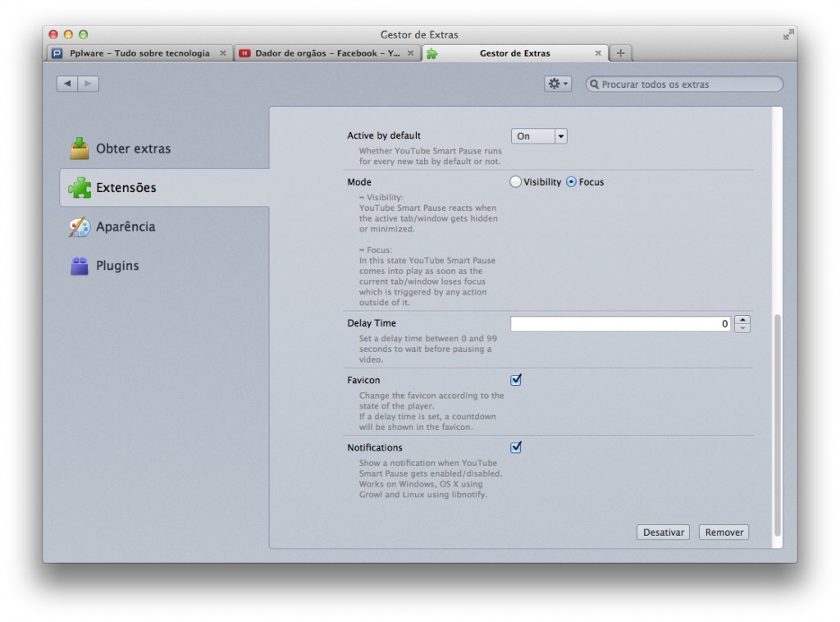Image resolution: width=840 pixels, height=622 pixels.
Task: Open a new tab with plus button
Action: (x=620, y=53)
